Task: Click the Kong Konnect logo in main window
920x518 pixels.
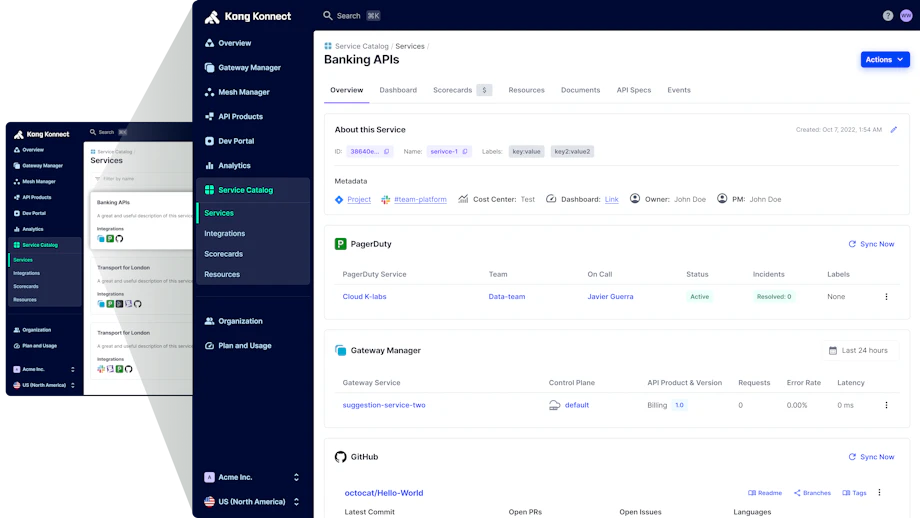Action: (248, 16)
